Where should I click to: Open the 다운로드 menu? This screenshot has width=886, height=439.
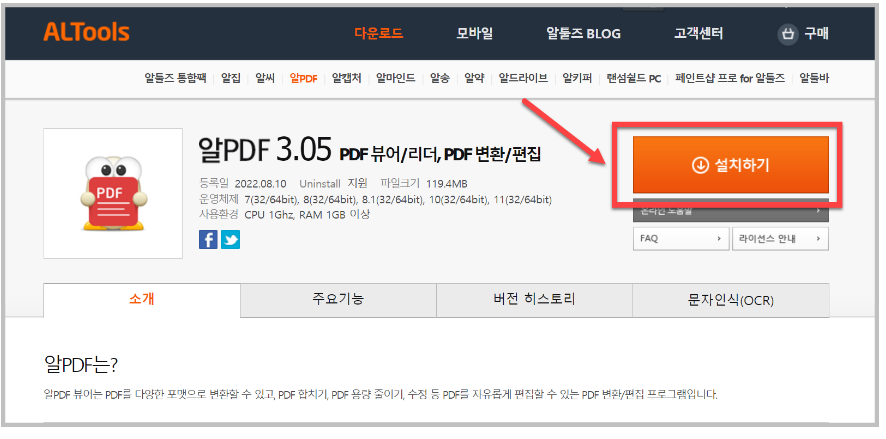[379, 33]
